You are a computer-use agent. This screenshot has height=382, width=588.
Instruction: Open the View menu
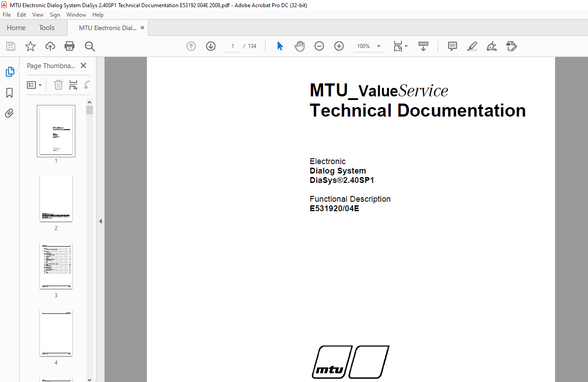pyautogui.click(x=38, y=15)
